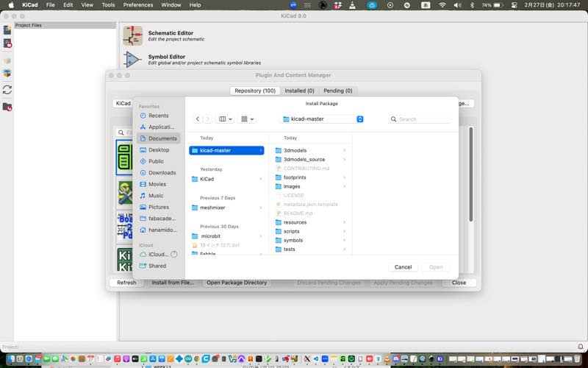This screenshot has width=588, height=368.
Task: Select the scripts folder
Action: pyautogui.click(x=310, y=231)
